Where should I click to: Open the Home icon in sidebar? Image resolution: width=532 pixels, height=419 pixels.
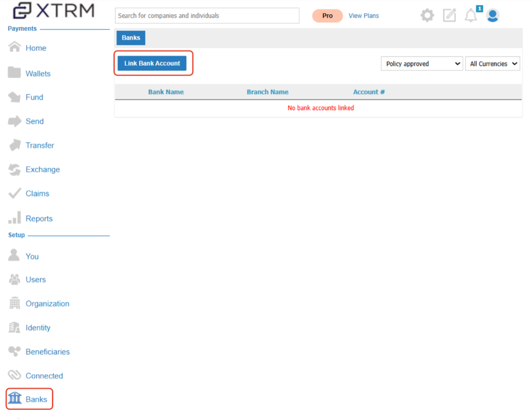coord(15,47)
